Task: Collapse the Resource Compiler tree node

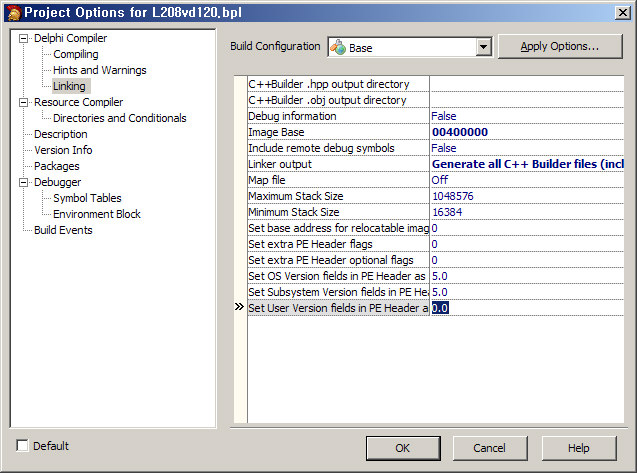Action: [24, 102]
